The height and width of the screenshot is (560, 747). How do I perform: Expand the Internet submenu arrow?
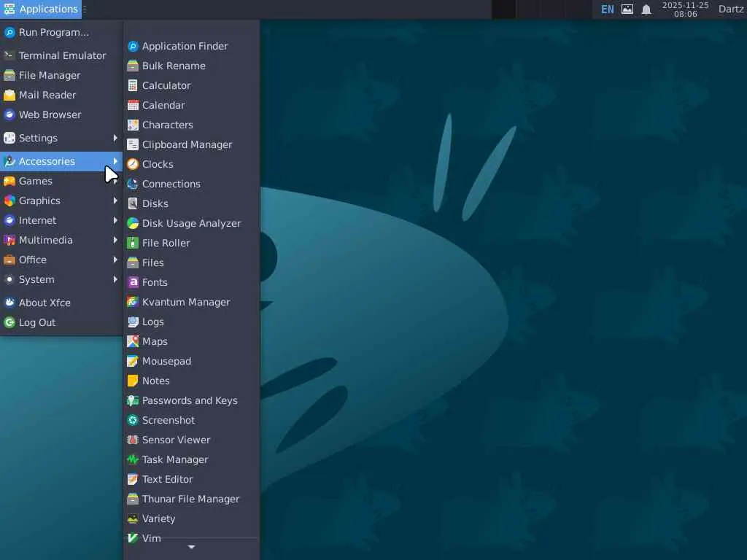pyautogui.click(x=115, y=220)
